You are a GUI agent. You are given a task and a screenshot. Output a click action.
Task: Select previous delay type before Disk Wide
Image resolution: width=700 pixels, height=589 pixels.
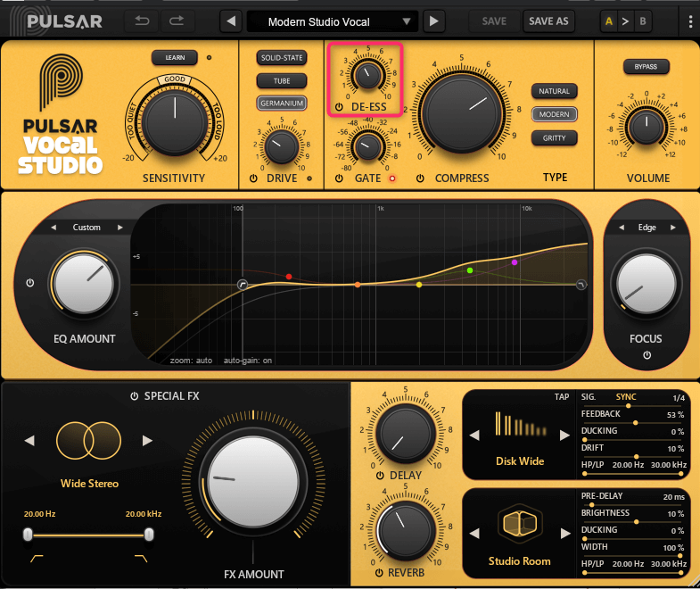tap(474, 435)
